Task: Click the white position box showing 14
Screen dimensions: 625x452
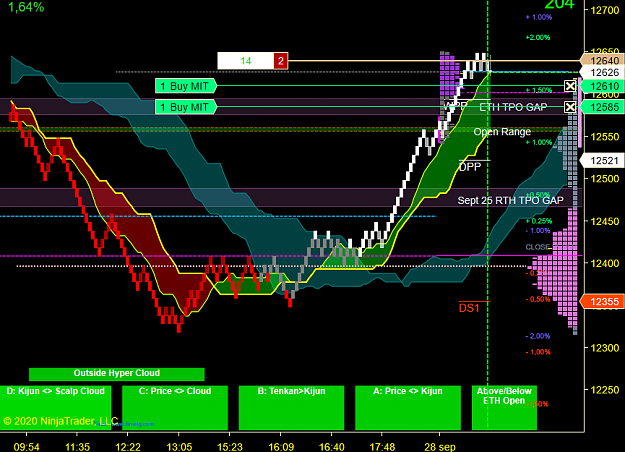Action: tap(246, 61)
